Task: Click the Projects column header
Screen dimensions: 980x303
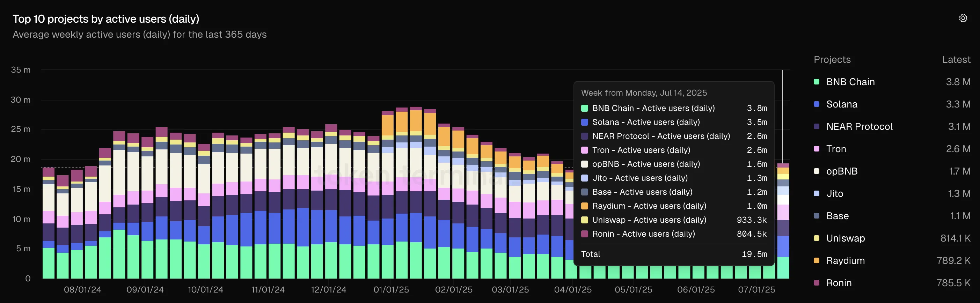Action: click(x=832, y=60)
